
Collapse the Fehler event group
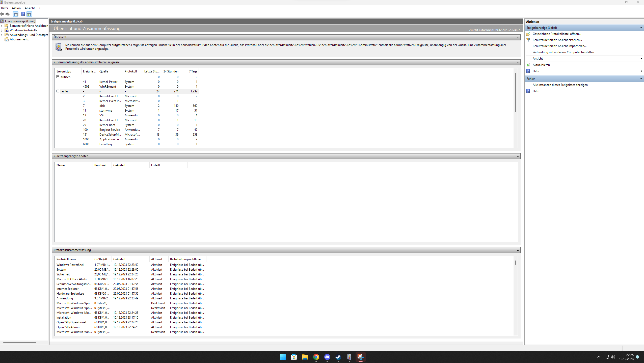tap(58, 91)
